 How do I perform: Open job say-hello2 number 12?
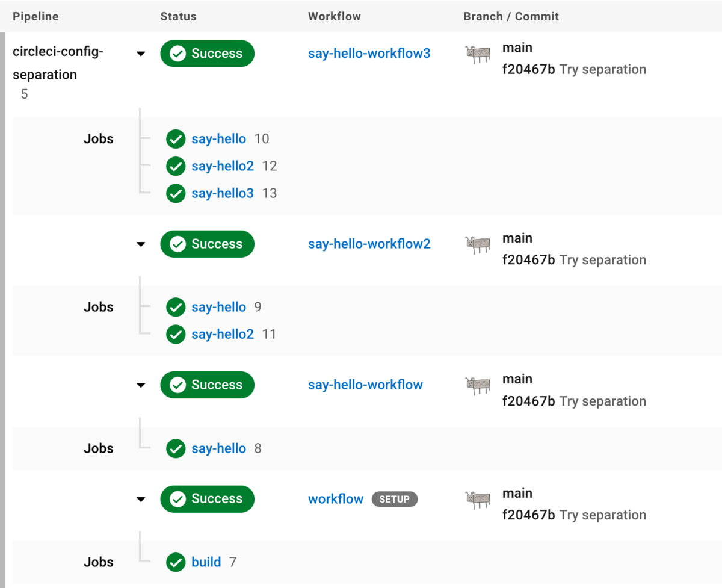coord(223,166)
